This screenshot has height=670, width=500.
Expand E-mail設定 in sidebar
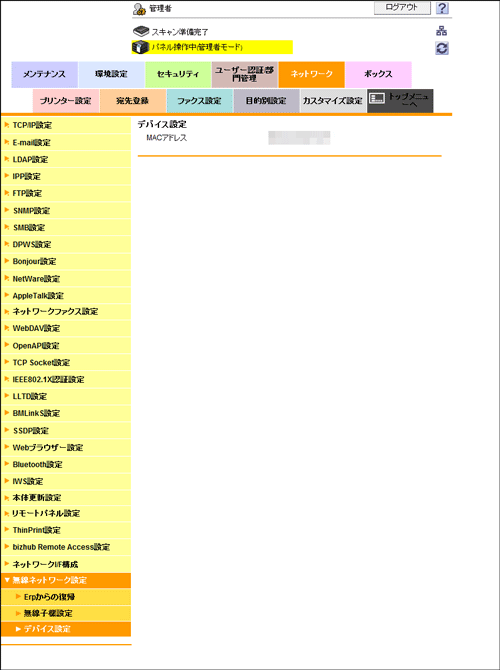66,143
